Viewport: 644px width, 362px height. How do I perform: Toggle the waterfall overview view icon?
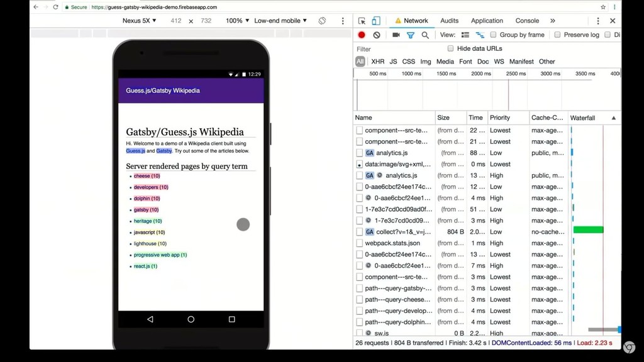[x=480, y=35]
